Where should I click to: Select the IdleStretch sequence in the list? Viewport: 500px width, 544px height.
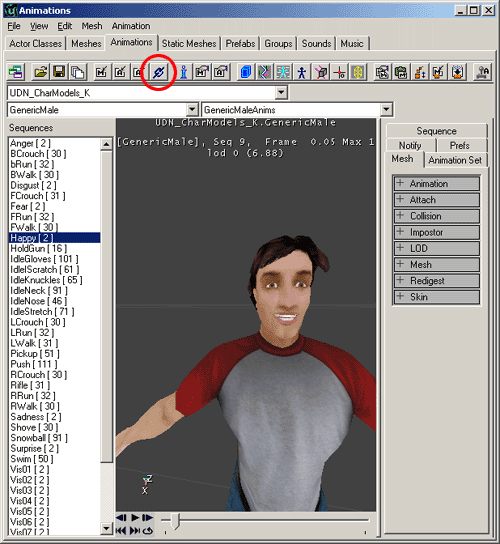pos(42,312)
